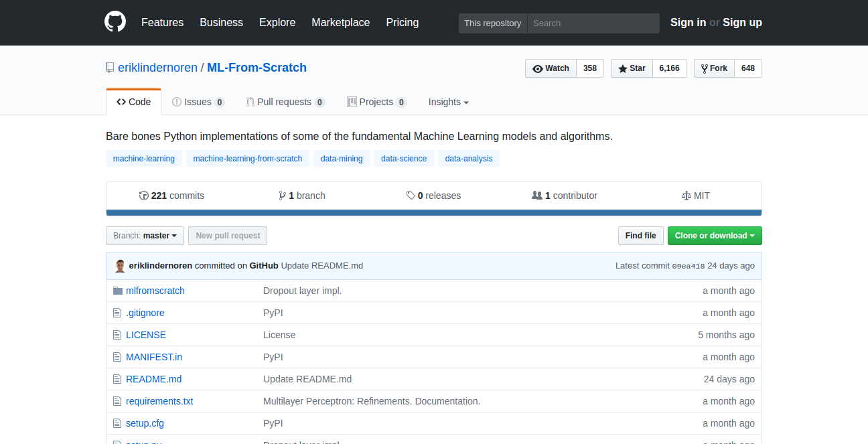The height and width of the screenshot is (444, 868).
Task: Click the releases tag icon
Action: (411, 196)
